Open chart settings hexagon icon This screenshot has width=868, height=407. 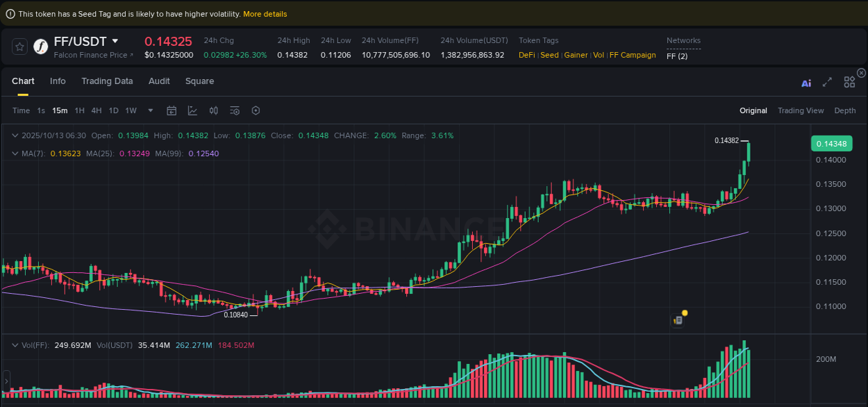pos(256,110)
